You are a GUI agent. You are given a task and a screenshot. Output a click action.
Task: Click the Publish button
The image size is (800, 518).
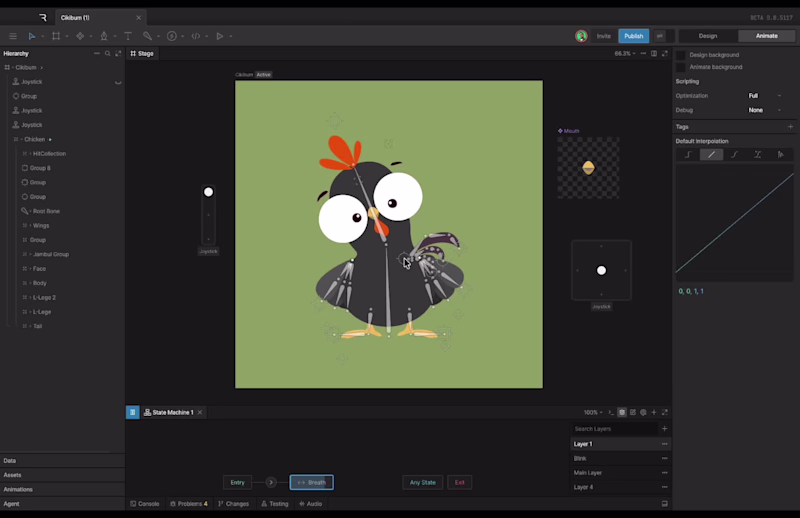click(634, 36)
